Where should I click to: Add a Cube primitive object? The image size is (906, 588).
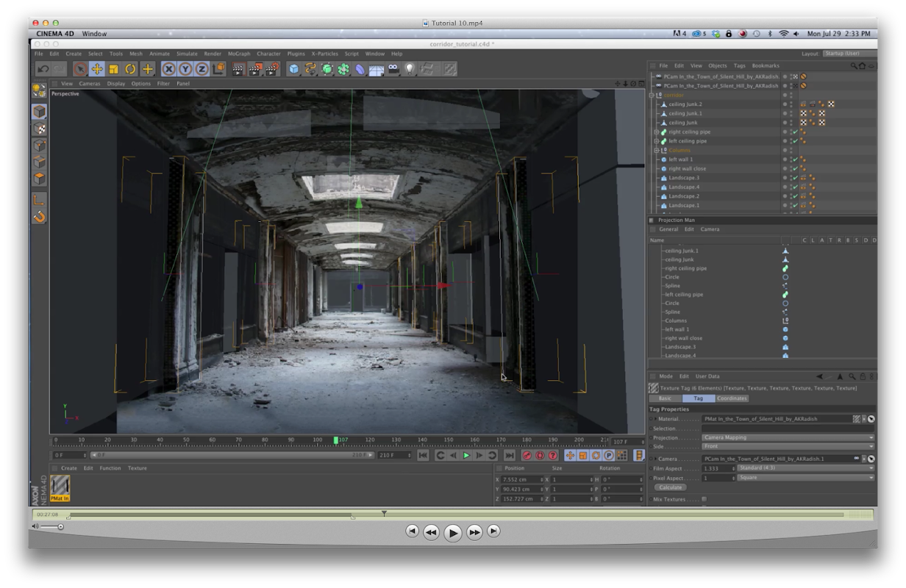(x=293, y=69)
